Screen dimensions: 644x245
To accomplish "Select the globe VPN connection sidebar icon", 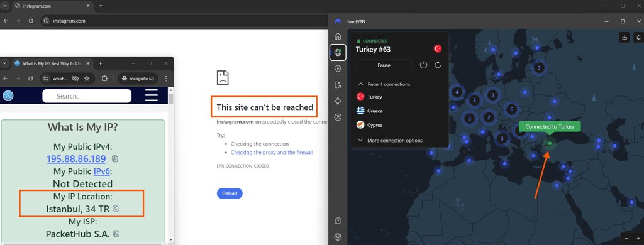I will [338, 52].
